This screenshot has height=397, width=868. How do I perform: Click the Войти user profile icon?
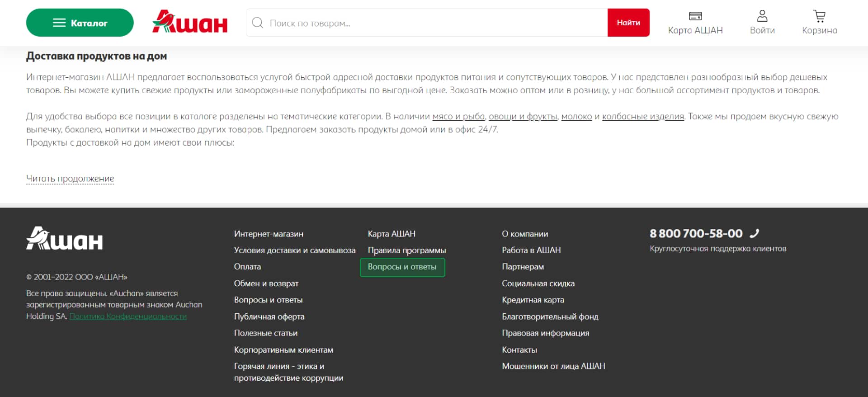[x=762, y=16]
